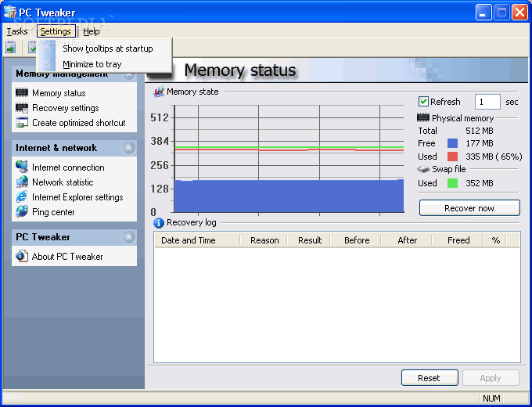Image resolution: width=532 pixels, height=407 pixels.
Task: Click the Create optimized shortcut icon
Action: pos(22,123)
